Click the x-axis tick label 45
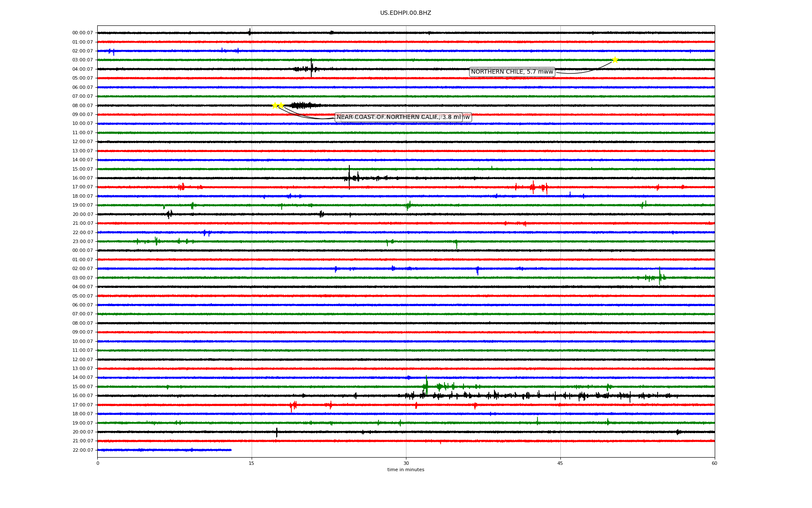 point(560,463)
